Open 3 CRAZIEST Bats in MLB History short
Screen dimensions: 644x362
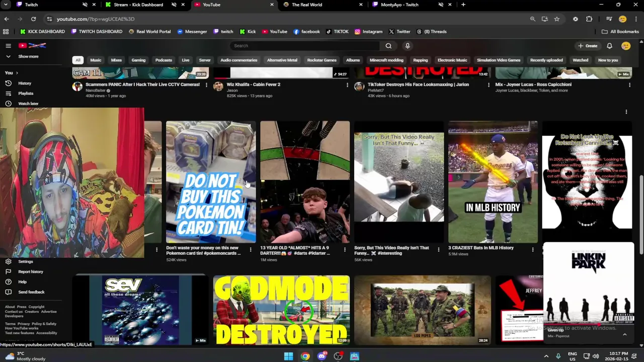pos(493,182)
